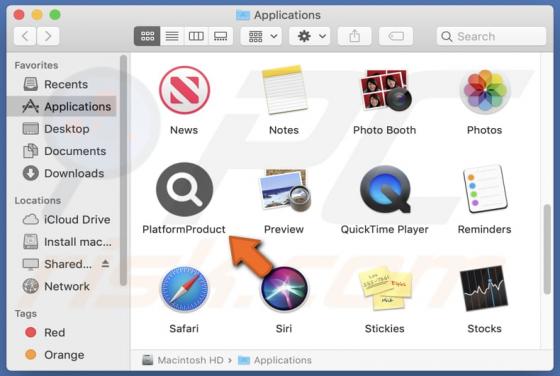Open the Stocks app icon

[484, 288]
